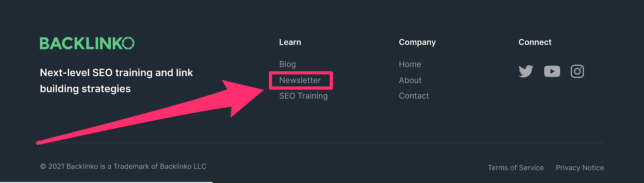Select the highlighted Newsletter link

[x=300, y=80]
